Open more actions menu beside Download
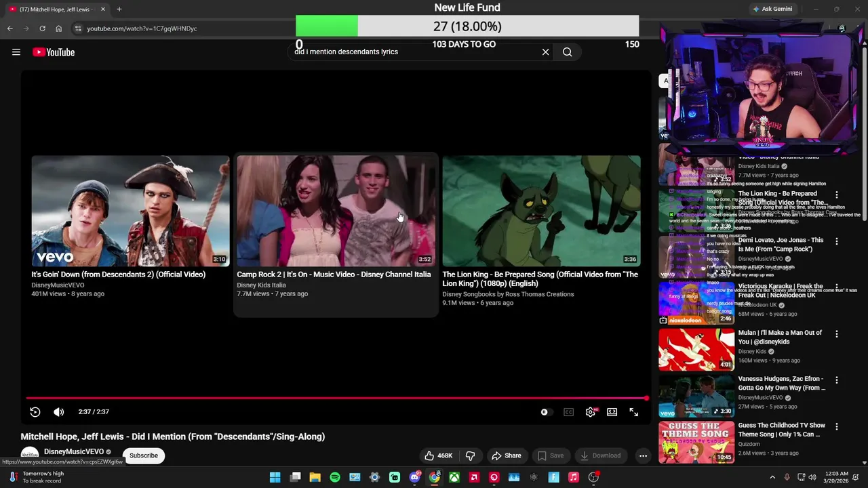The width and height of the screenshot is (868, 488). [x=643, y=455]
